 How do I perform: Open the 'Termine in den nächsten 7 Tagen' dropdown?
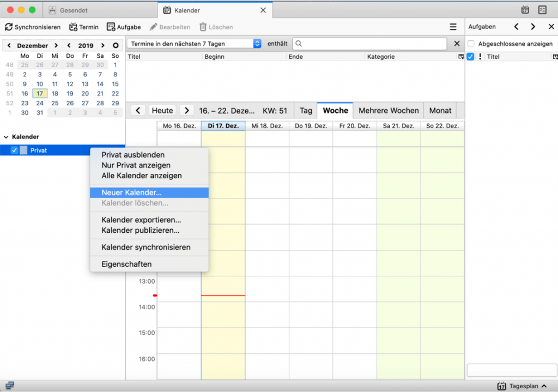(257, 44)
